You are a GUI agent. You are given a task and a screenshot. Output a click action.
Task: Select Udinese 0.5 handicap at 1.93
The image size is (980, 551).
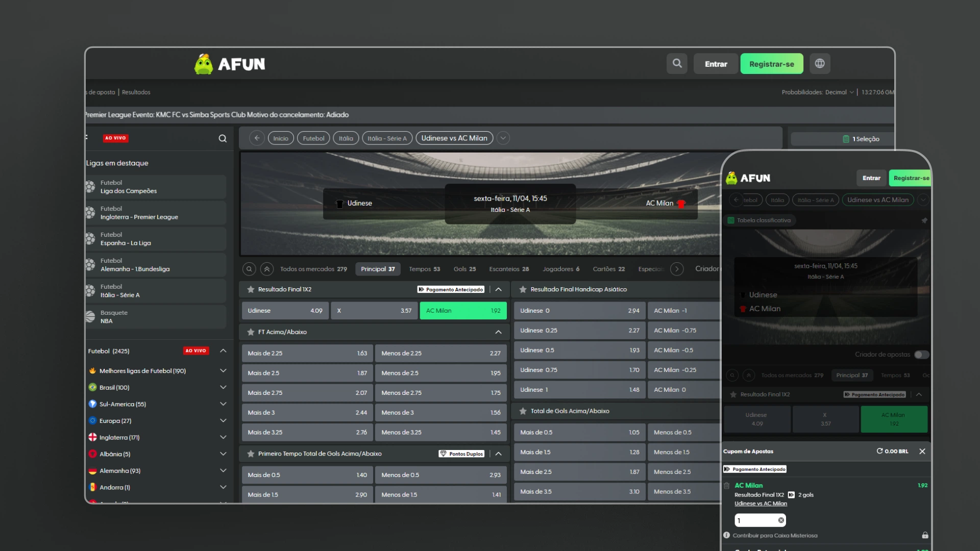point(579,350)
